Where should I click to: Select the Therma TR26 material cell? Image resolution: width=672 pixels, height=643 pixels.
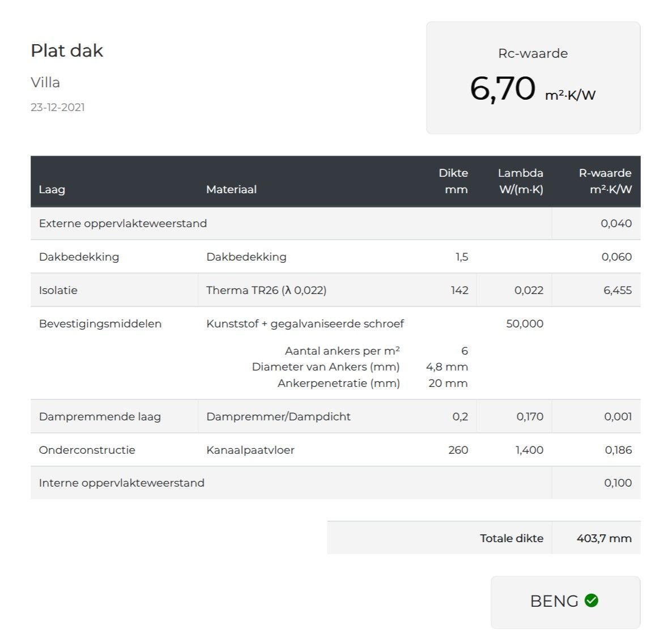point(266,290)
